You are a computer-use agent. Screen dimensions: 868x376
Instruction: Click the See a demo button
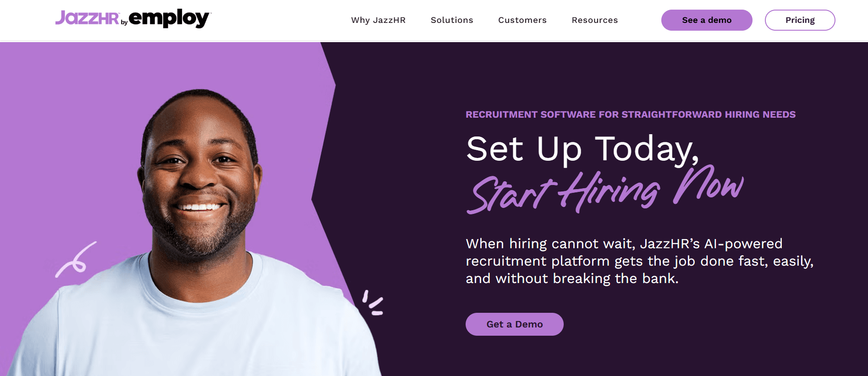coord(707,20)
